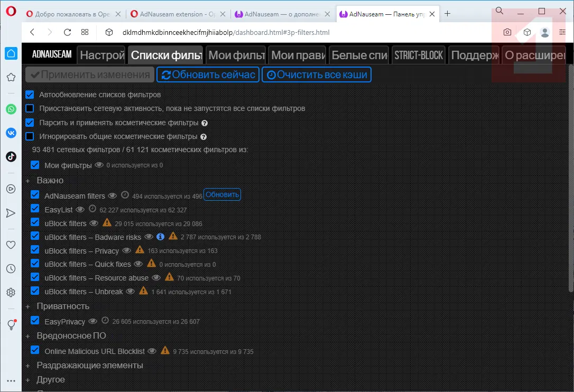Screen dimensions: 574x392
Task: Uncheck Online Malicious URL Blocklist
Action: click(35, 350)
